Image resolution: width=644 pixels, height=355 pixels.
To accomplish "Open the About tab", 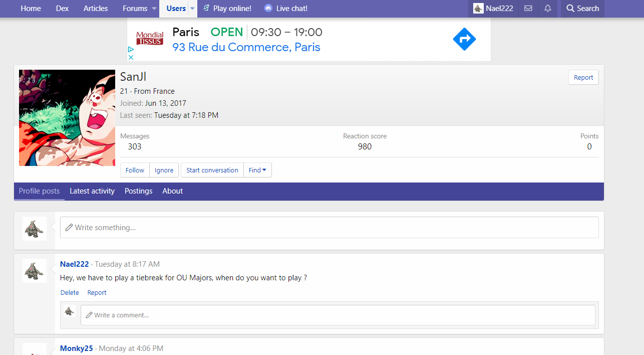I will [172, 191].
